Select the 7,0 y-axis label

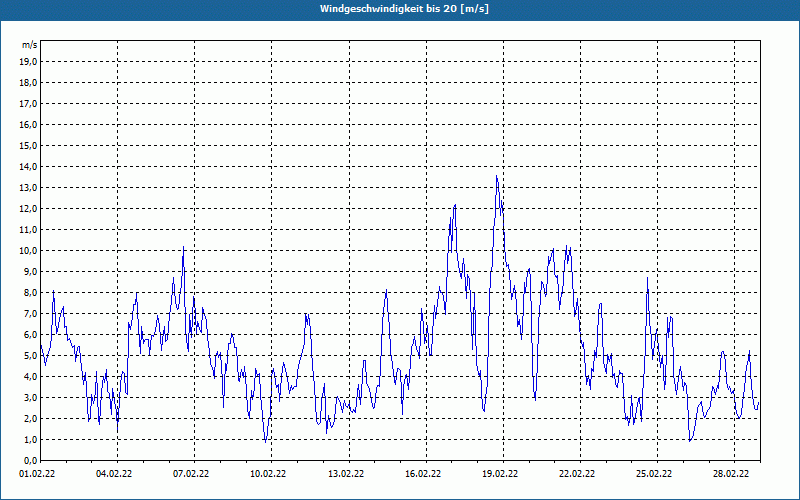pos(30,314)
